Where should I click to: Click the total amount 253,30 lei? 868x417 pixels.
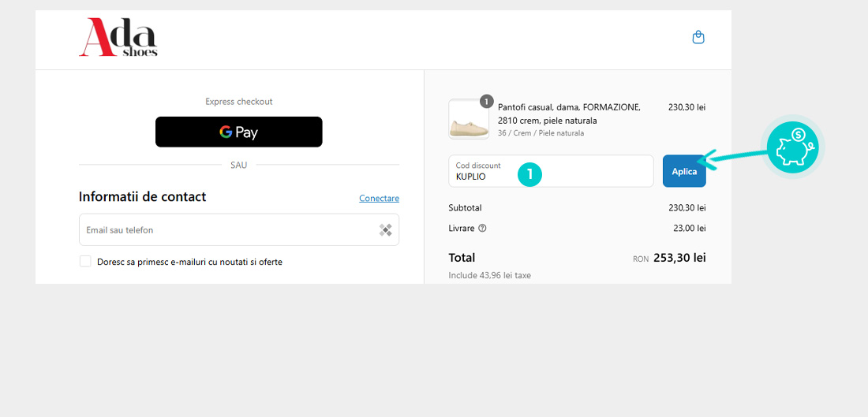coord(679,257)
